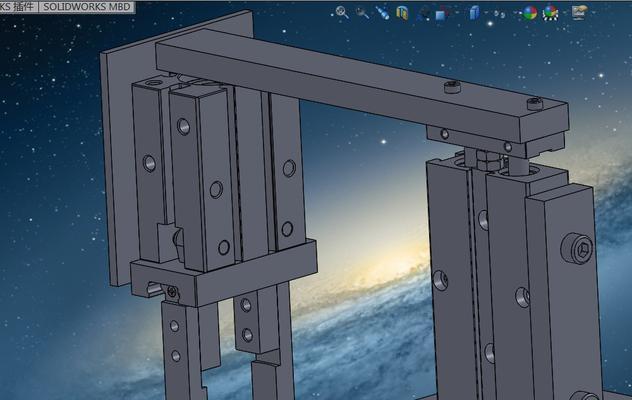Click the Apply Scene icon

(551, 13)
